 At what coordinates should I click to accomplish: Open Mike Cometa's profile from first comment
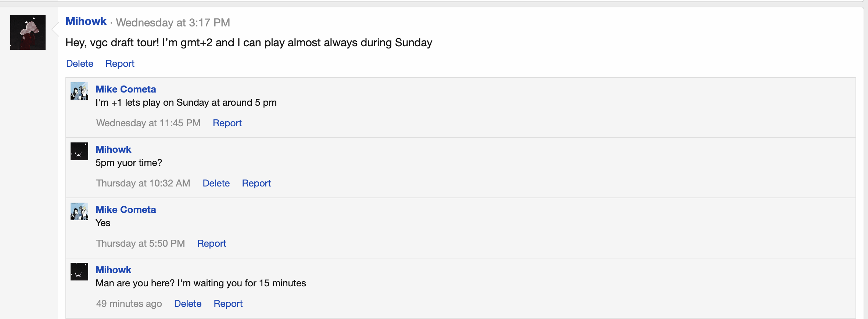[126, 89]
